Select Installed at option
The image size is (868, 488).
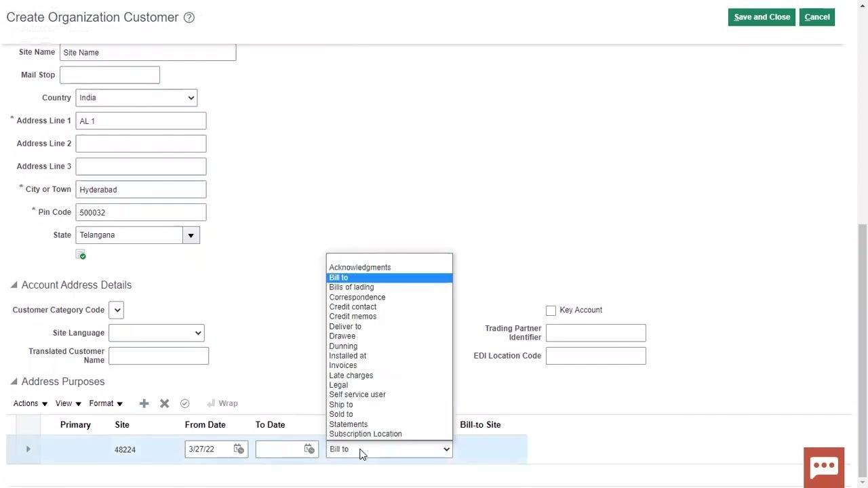[389, 356]
